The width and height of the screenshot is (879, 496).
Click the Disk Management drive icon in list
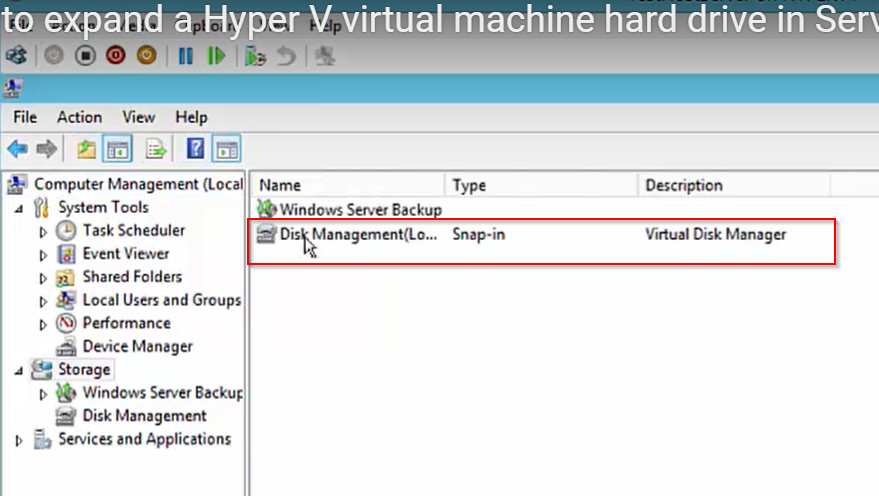pos(266,234)
